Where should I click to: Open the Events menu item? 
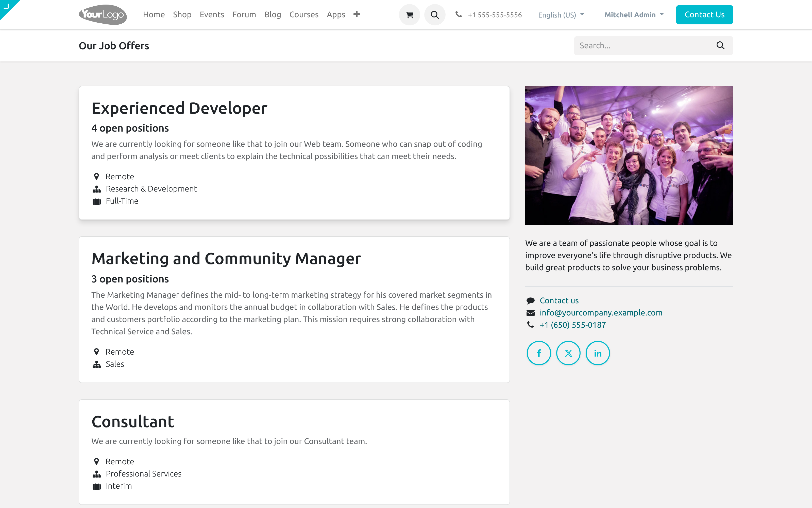pos(212,14)
